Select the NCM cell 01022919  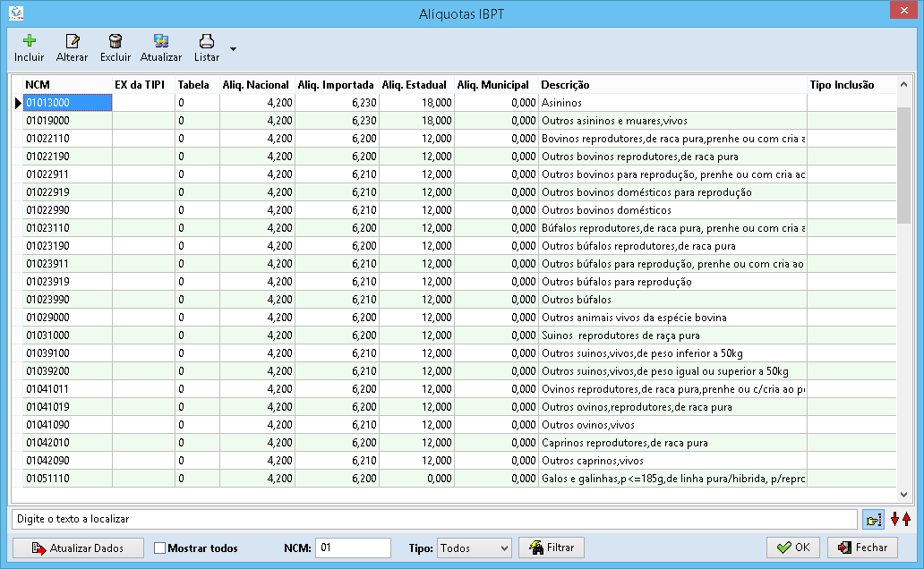67,192
